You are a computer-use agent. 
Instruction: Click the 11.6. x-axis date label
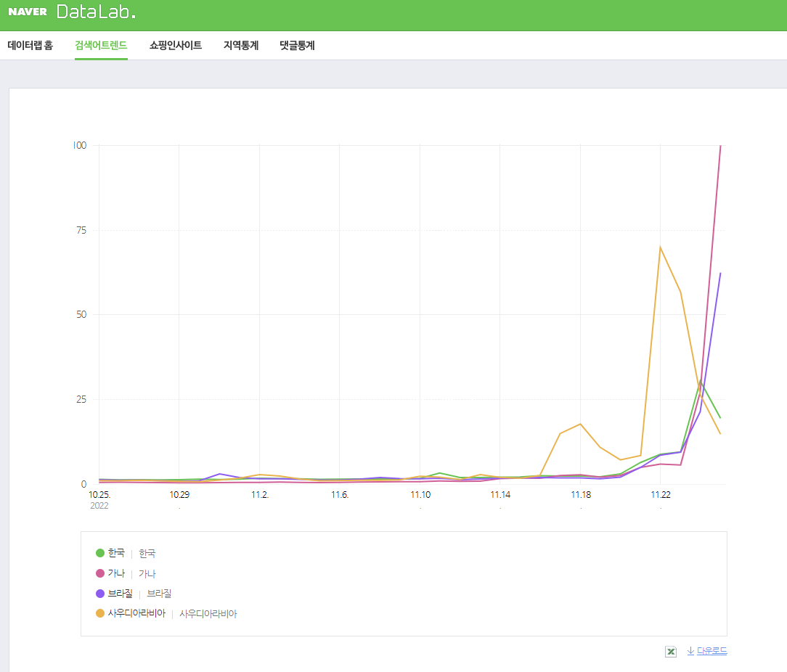[339, 495]
